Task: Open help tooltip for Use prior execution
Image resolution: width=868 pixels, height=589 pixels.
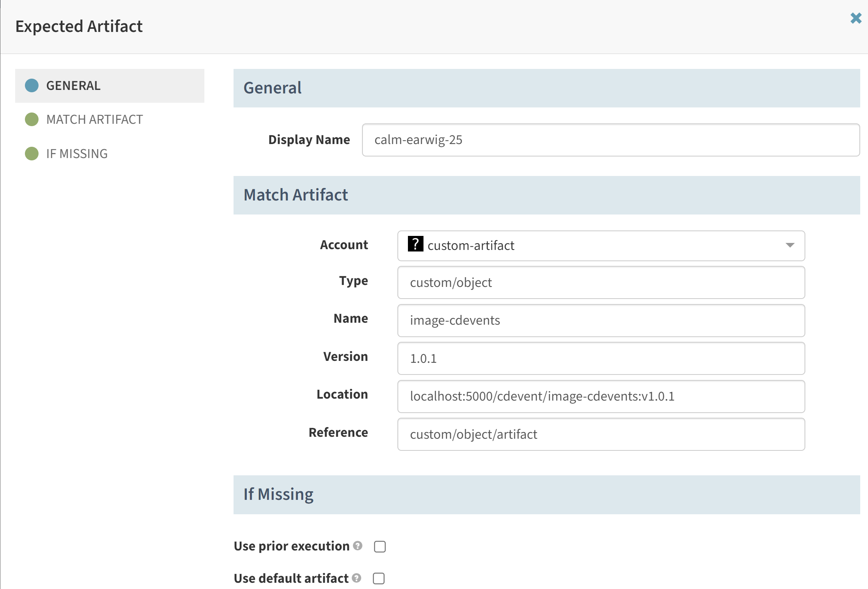Action: point(358,545)
